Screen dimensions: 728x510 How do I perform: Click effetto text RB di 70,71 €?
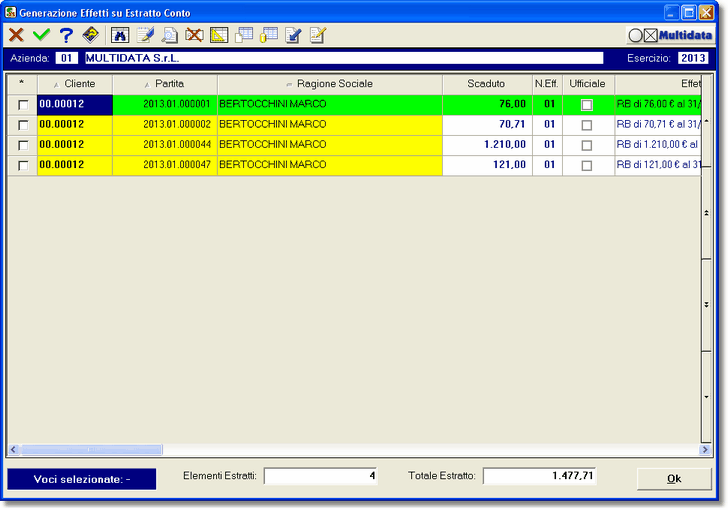658,125
